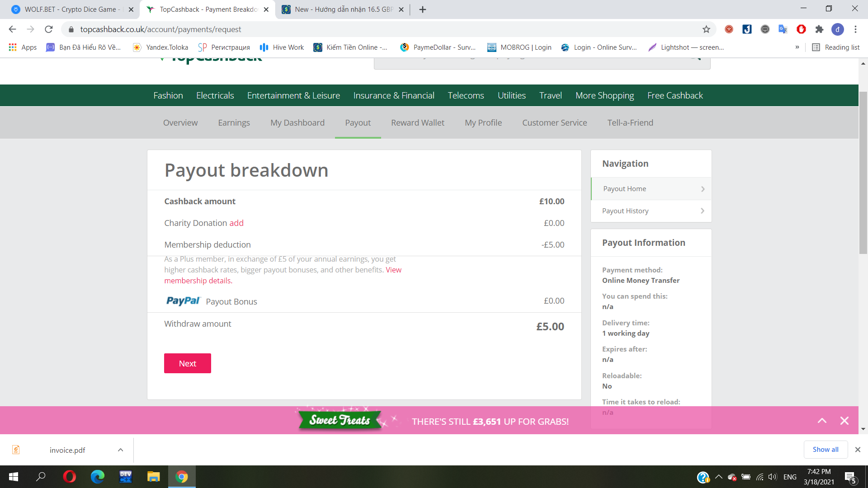868x488 pixels.
Task: Close the Sweet Treats pink banner
Action: [x=844, y=421]
